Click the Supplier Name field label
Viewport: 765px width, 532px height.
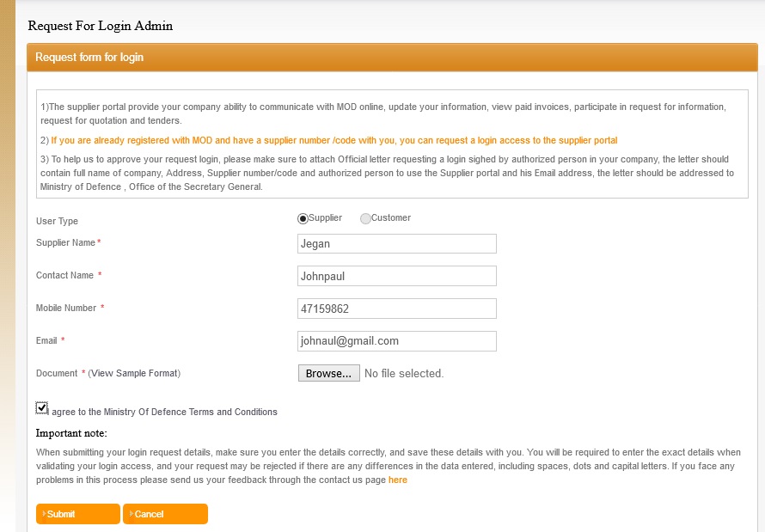[x=65, y=242]
